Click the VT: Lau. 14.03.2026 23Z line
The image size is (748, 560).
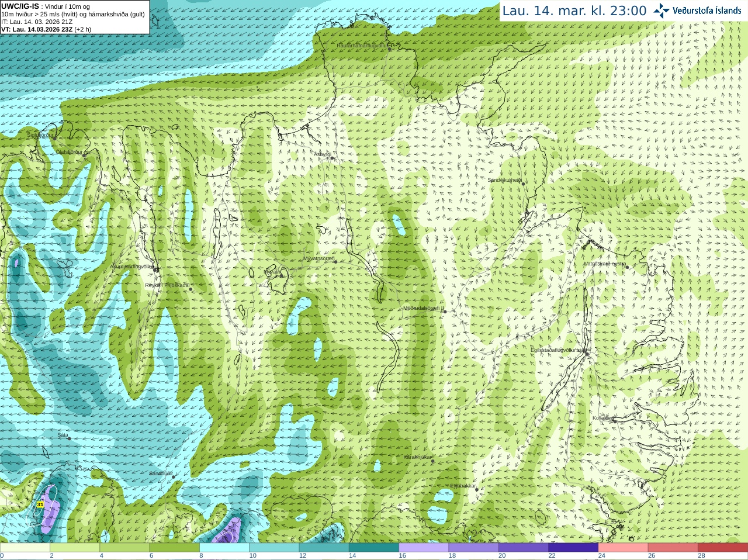pos(46,29)
